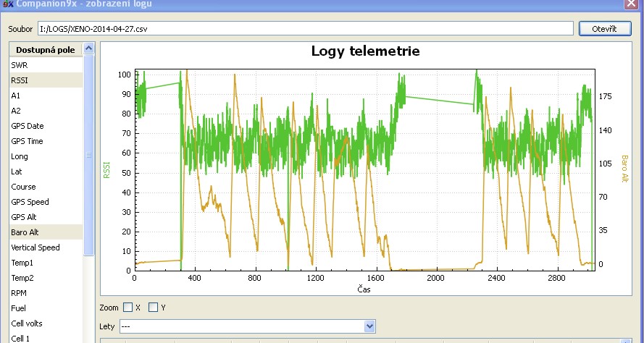Click the field list scrollbar thumb
Screen dimensions: 644x343
(89, 155)
